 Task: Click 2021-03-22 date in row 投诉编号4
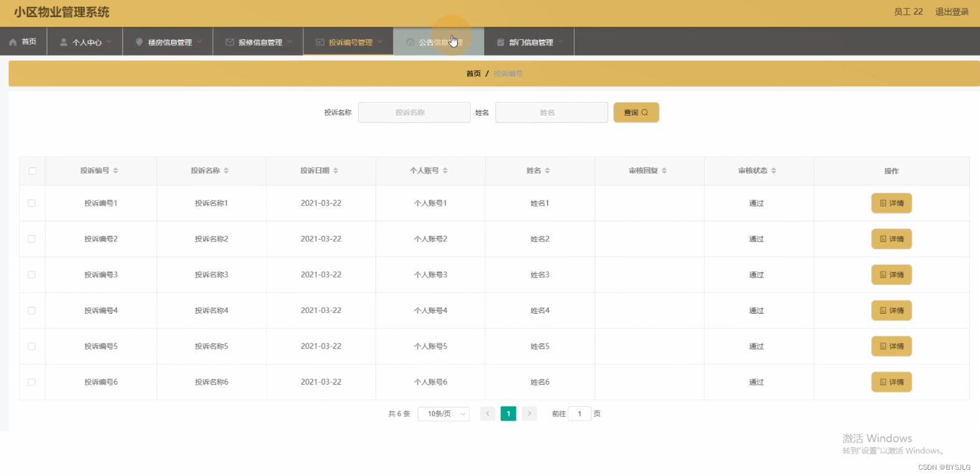(x=321, y=310)
